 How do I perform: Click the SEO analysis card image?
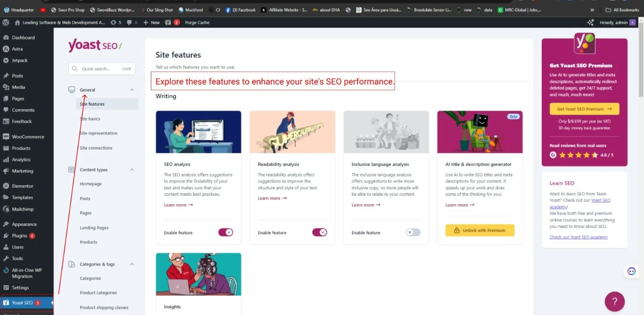pos(198,132)
